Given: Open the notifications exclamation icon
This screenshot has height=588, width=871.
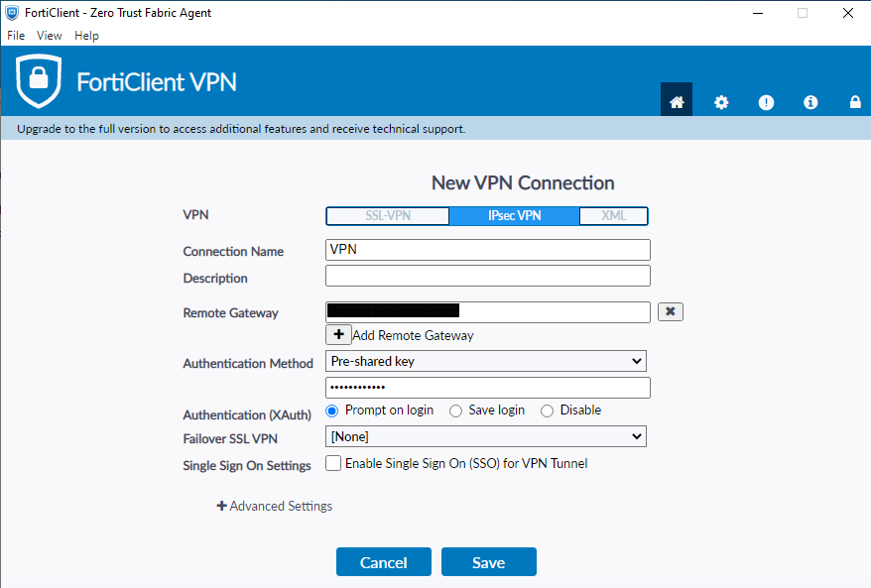Looking at the screenshot, I should pos(766,102).
